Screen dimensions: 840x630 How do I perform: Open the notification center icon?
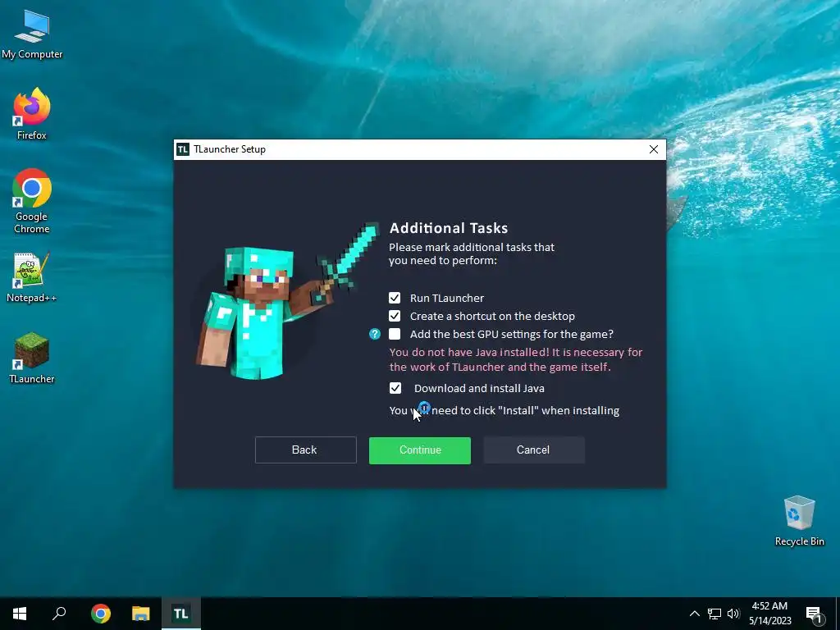pos(814,614)
